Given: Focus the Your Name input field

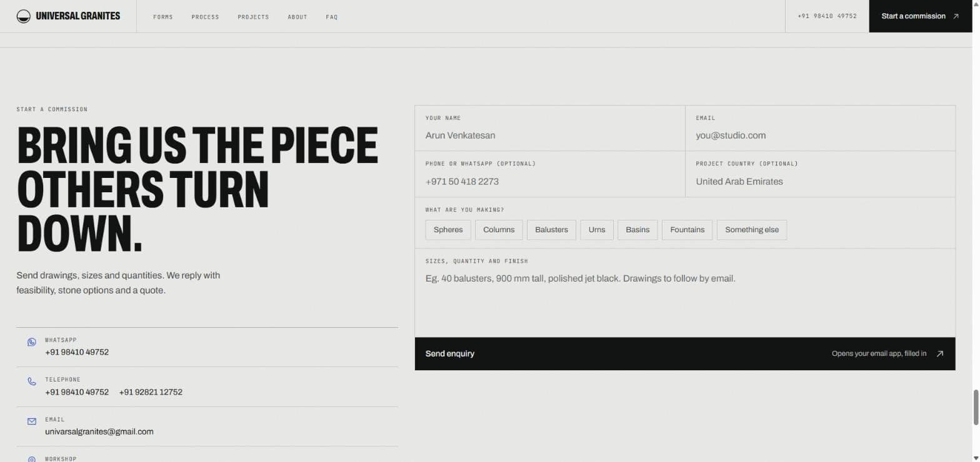Looking at the screenshot, I should click(x=550, y=135).
